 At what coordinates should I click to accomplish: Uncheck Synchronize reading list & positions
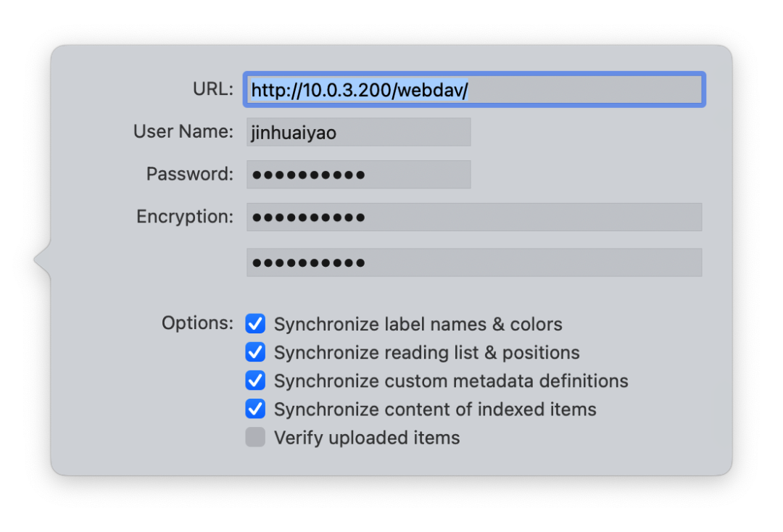click(255, 352)
